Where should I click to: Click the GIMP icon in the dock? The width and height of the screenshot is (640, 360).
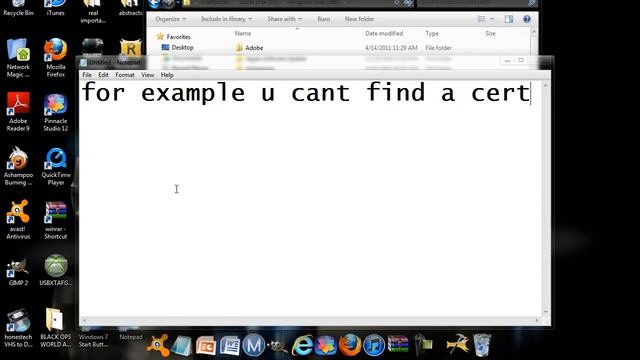click(278, 346)
